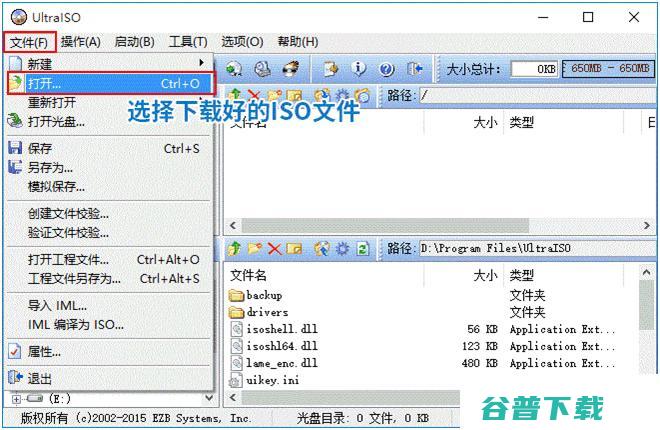660x430 pixels.
Task: Expand the E: drive tree node
Action: [16, 399]
